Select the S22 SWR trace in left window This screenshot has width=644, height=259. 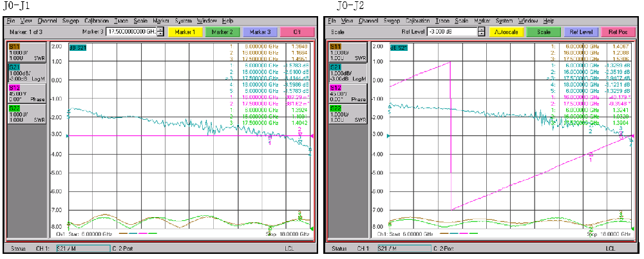coord(26,115)
